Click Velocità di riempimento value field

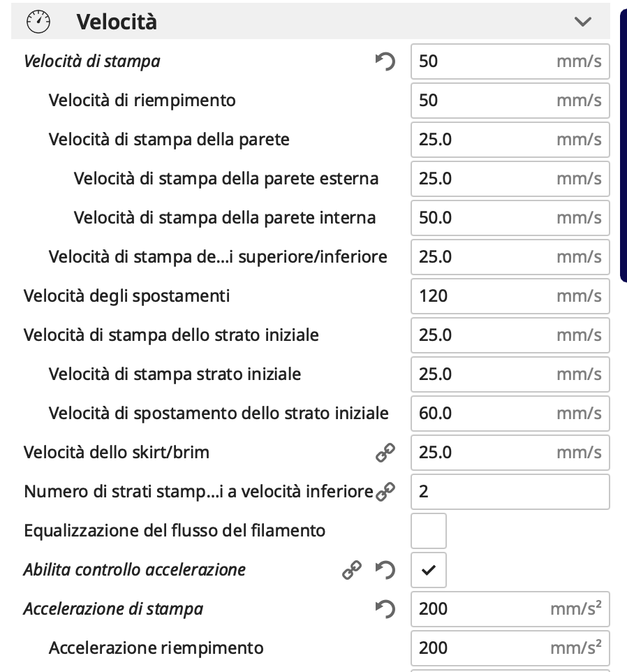click(510, 101)
